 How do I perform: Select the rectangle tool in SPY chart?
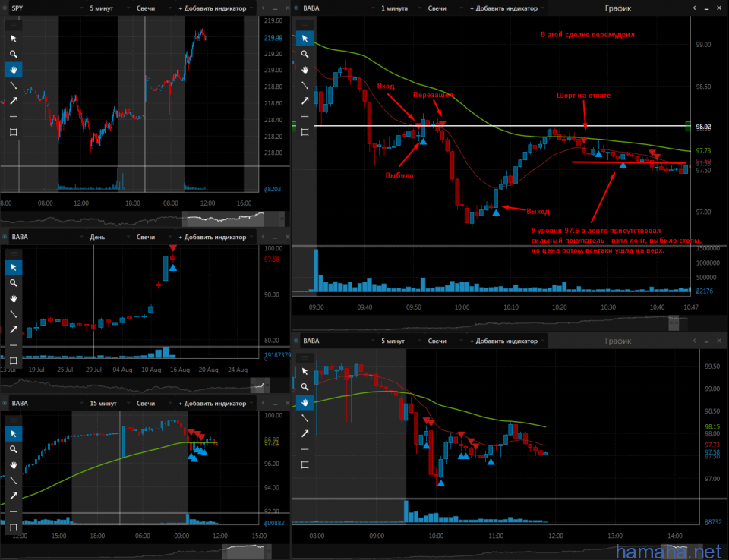(x=14, y=133)
